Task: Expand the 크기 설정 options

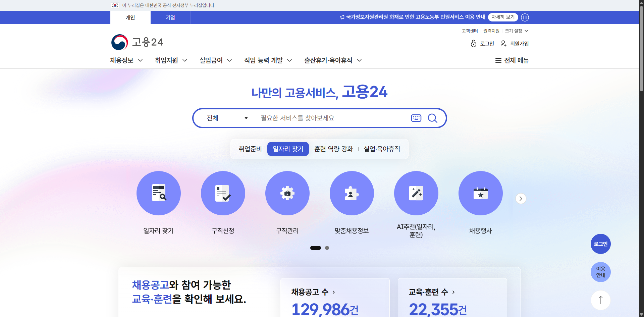Action: click(x=516, y=31)
